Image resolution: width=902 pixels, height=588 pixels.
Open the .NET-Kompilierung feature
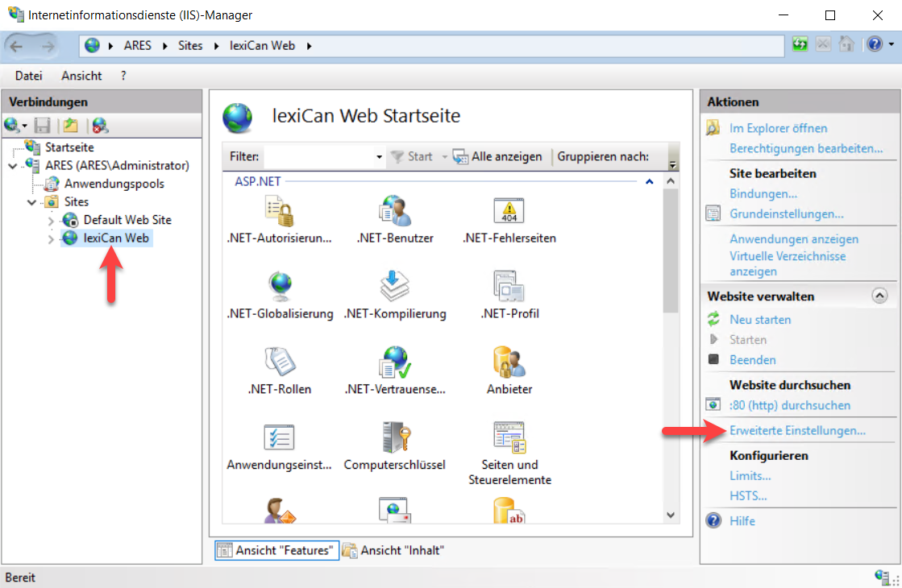click(x=394, y=288)
